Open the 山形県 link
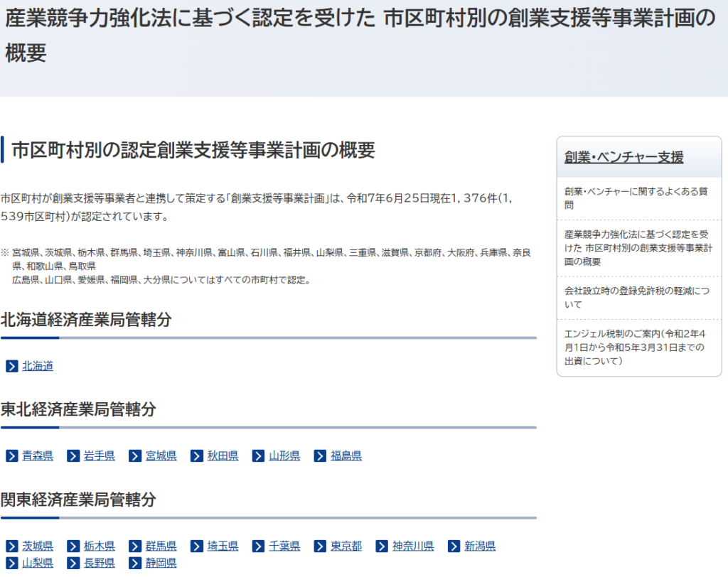The height and width of the screenshot is (577, 728). point(284,456)
